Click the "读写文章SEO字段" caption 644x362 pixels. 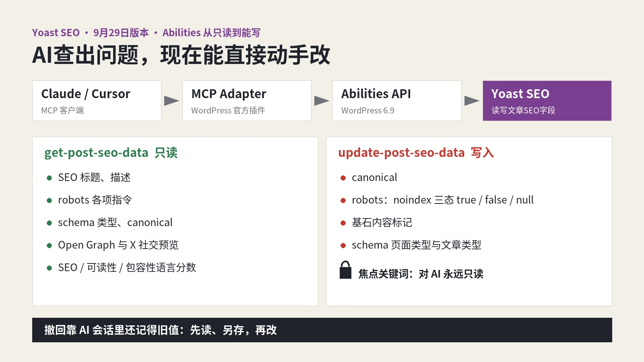click(523, 110)
